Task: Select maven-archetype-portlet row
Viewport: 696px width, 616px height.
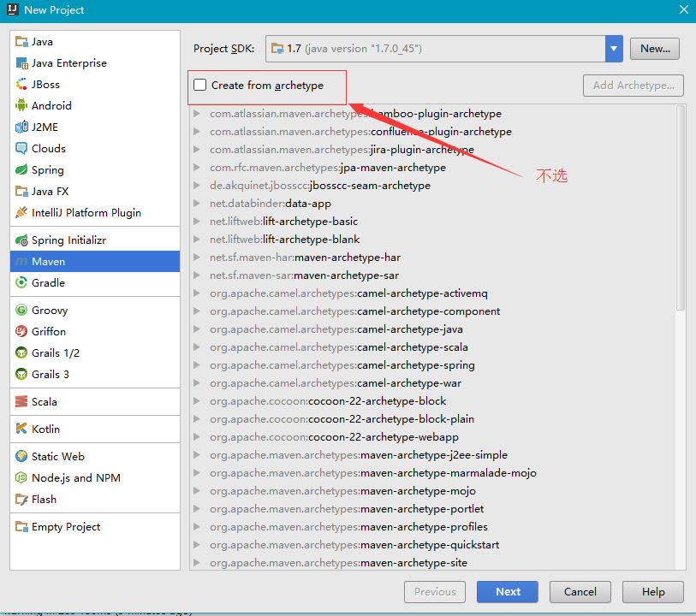Action: click(x=433, y=509)
